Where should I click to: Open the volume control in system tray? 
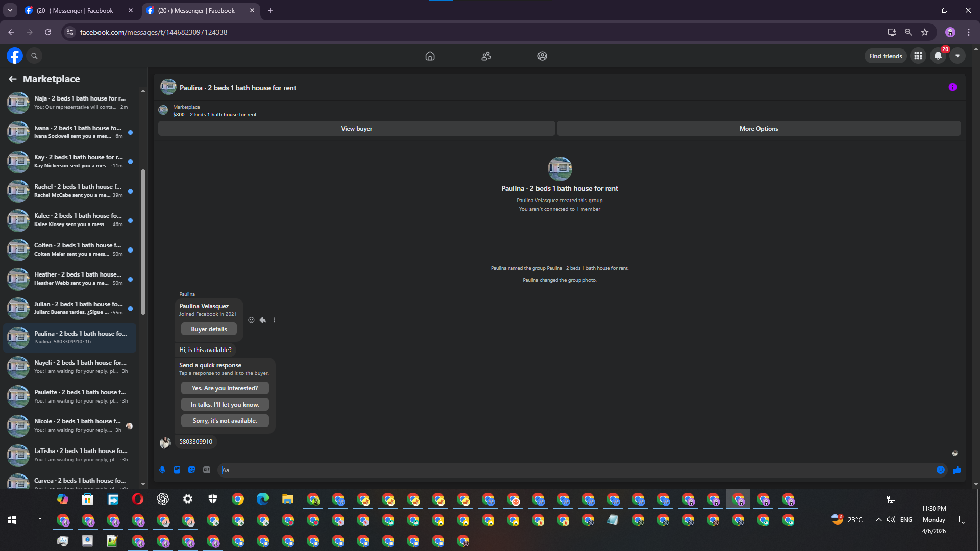(x=891, y=520)
